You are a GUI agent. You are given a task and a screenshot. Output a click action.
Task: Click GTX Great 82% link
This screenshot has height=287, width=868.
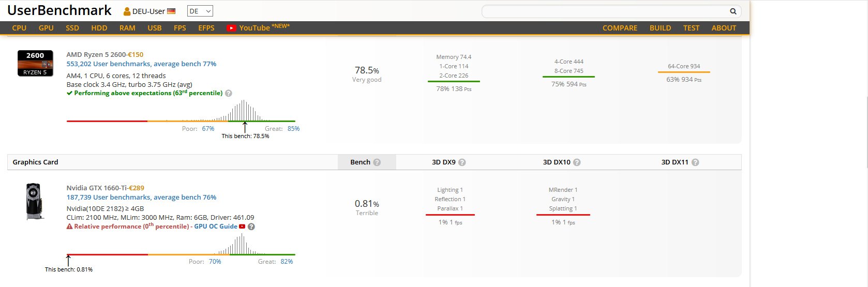(287, 262)
